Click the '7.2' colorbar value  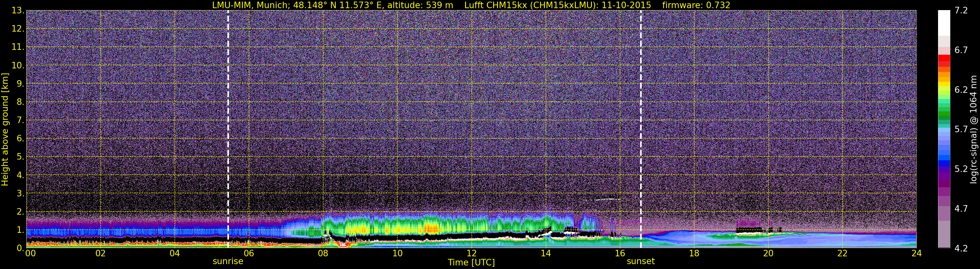pos(961,10)
